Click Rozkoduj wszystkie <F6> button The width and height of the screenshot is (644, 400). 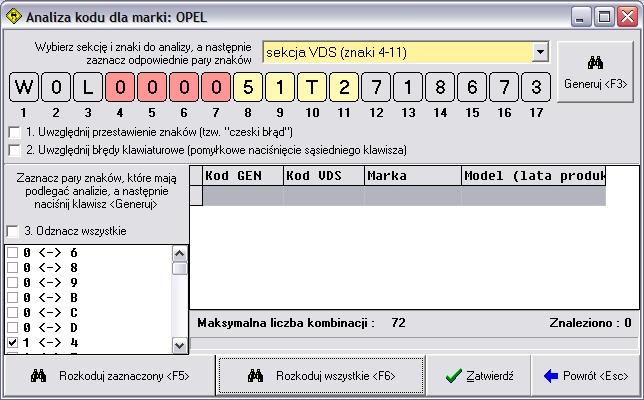click(x=321, y=376)
